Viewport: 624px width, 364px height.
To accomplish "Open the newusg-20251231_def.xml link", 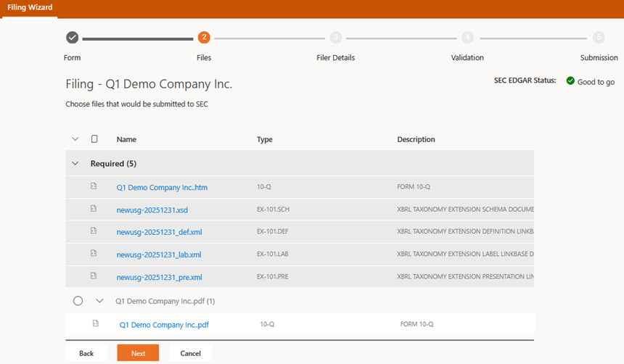I will click(x=159, y=232).
